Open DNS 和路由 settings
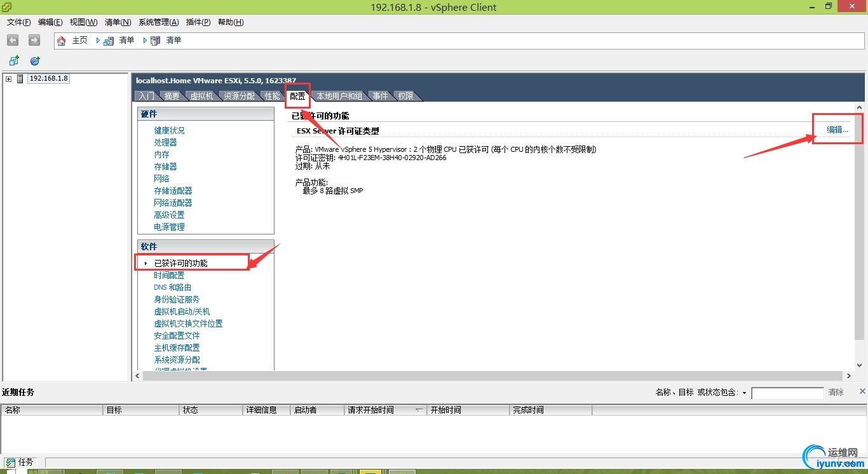 tap(172, 287)
